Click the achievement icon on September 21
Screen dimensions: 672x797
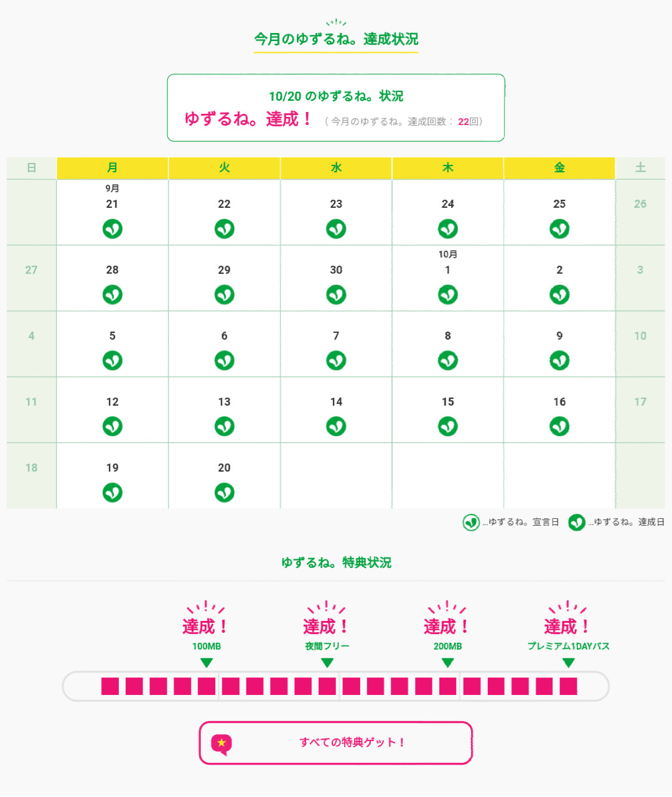tap(113, 229)
